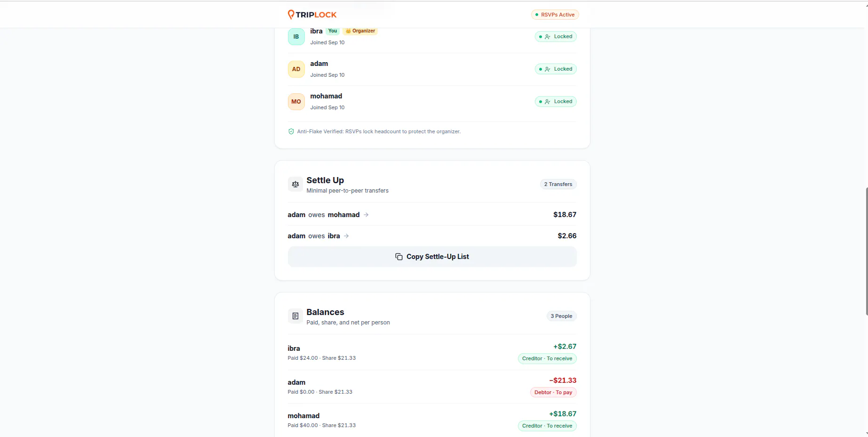The height and width of the screenshot is (437, 868).
Task: Click the AD avatar for adam
Action: click(x=296, y=69)
